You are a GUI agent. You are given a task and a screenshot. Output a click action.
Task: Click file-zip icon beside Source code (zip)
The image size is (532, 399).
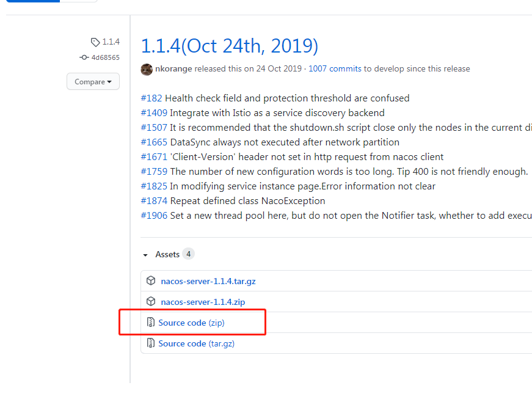[151, 323]
